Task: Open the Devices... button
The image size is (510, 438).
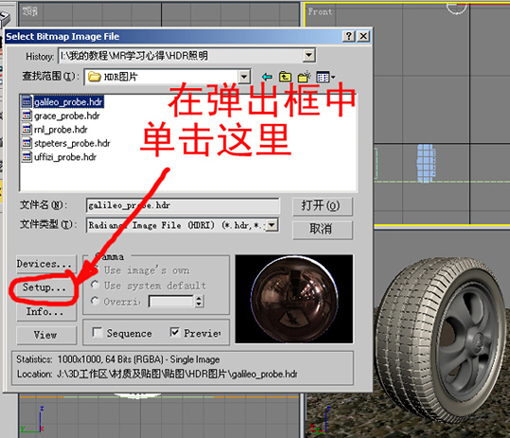Action: point(46,264)
